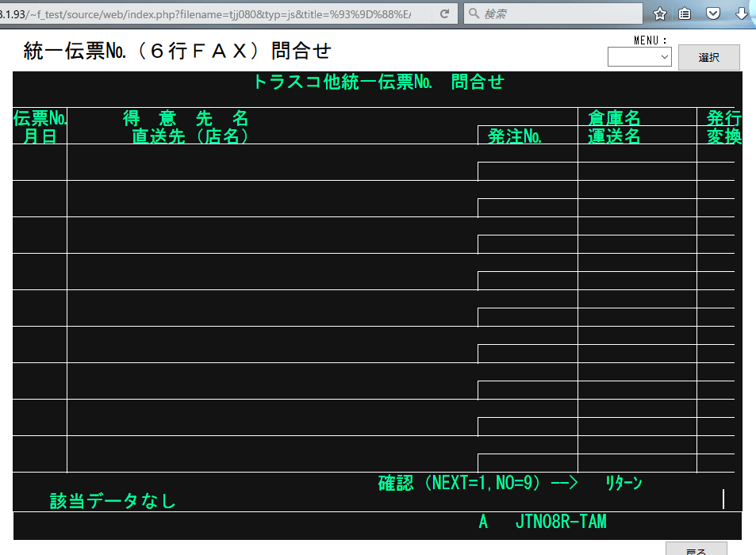This screenshot has height=555, width=756.
Task: Click the 運送名 column header
Action: (x=613, y=136)
